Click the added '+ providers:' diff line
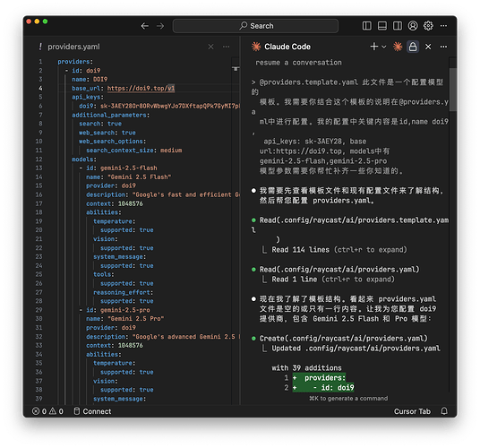Image resolution: width=480 pixels, height=448 pixels. click(319, 378)
